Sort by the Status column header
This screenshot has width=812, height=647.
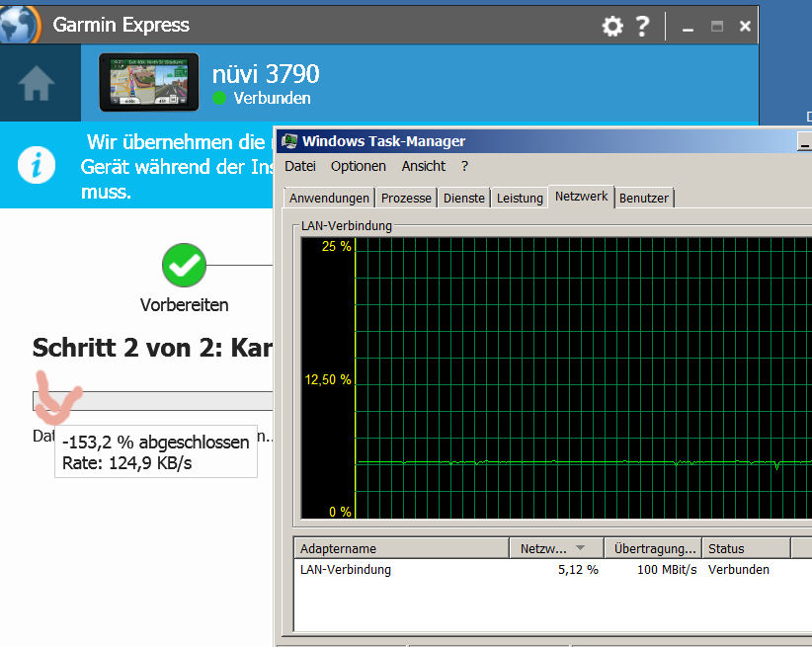click(x=746, y=548)
